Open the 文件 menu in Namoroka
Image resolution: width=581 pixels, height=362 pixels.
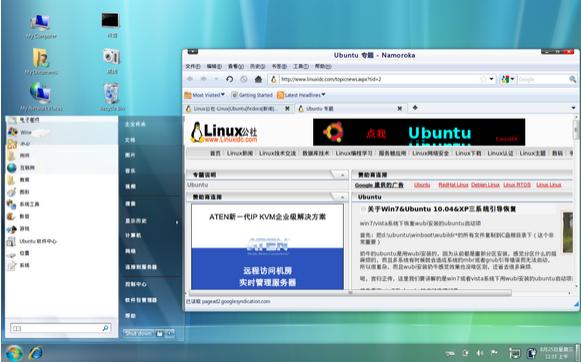(193, 66)
